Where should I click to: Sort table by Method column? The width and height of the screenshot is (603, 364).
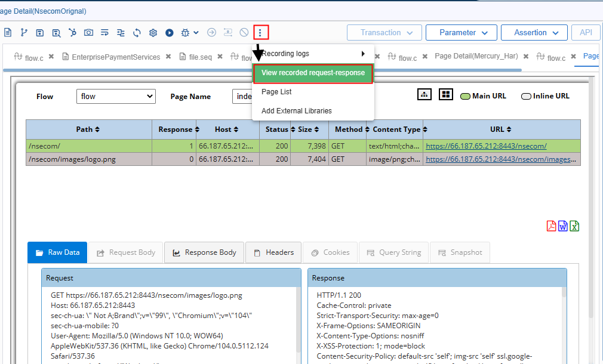click(x=347, y=129)
